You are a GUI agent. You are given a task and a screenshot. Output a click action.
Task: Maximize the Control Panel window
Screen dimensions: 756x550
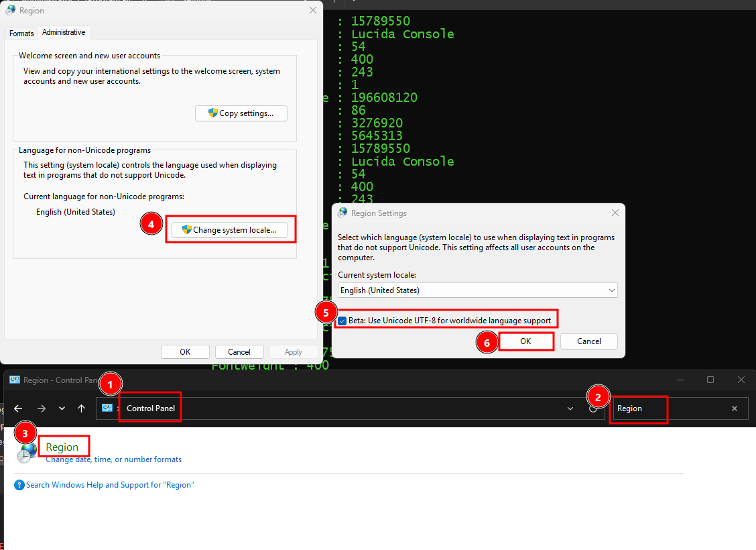710,380
